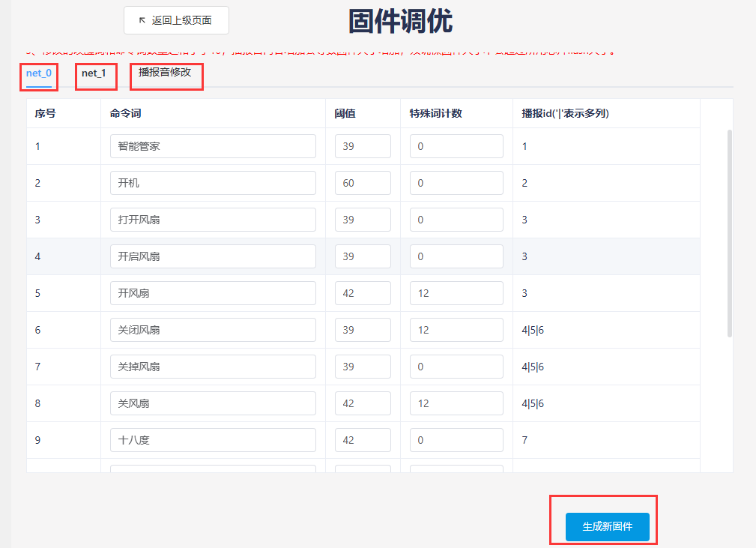Click the 阈值 column header
The width and height of the screenshot is (756, 548).
click(x=345, y=114)
